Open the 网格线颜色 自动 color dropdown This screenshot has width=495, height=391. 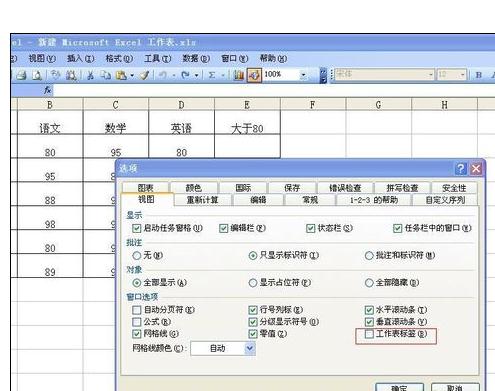250,348
